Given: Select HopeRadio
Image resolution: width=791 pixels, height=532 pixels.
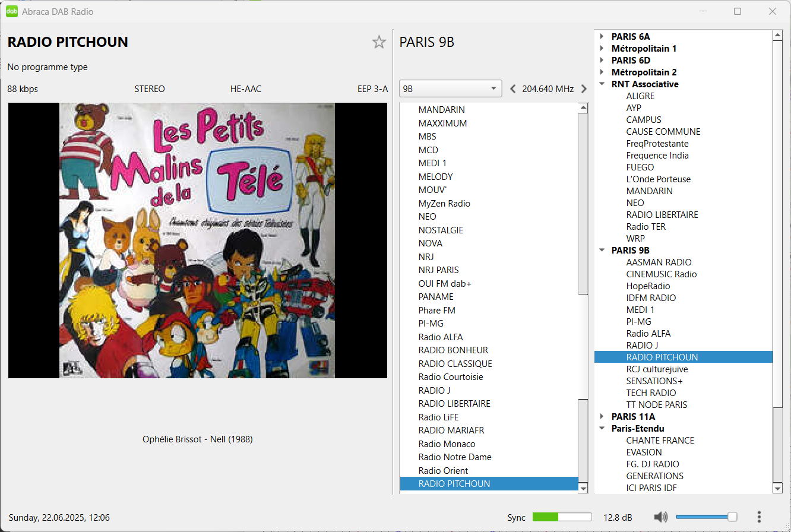Looking at the screenshot, I should pos(648,286).
